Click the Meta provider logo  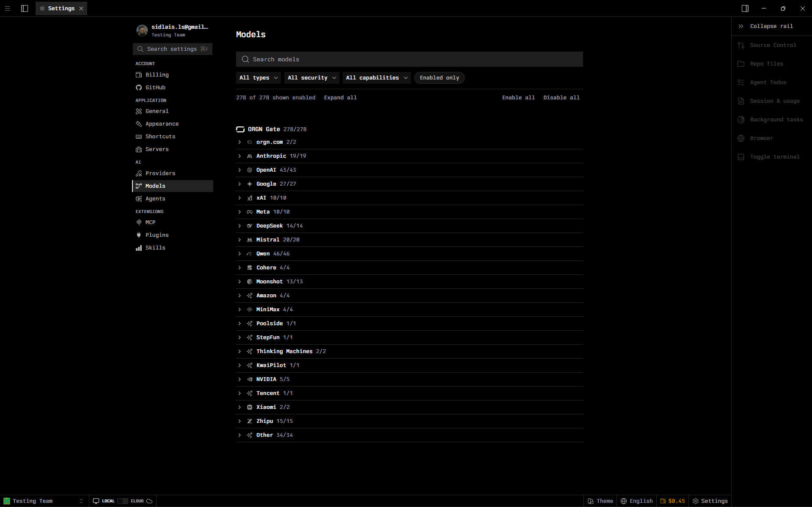pyautogui.click(x=250, y=212)
